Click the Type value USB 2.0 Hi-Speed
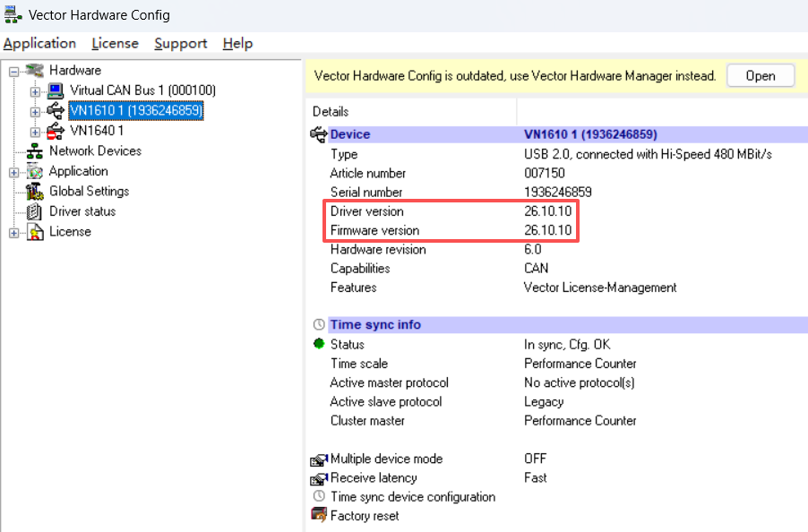The width and height of the screenshot is (808, 532). coord(648,154)
